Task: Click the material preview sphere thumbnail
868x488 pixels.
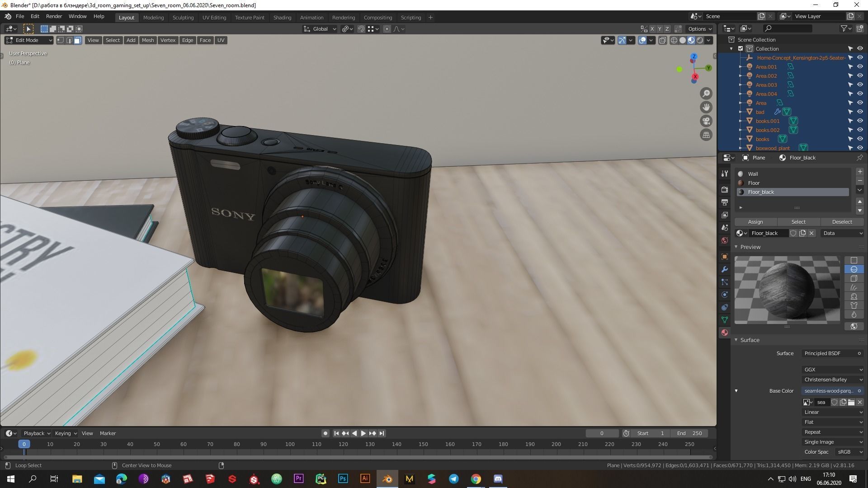Action: (787, 290)
